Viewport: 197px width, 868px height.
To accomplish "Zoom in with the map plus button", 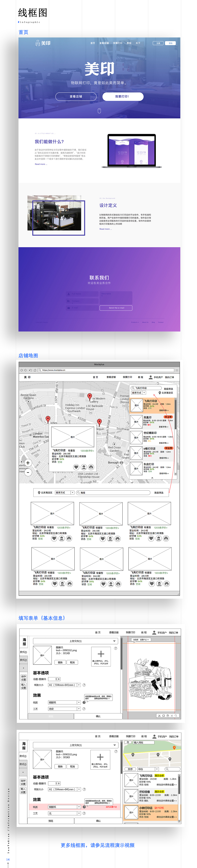I will tap(28, 463).
